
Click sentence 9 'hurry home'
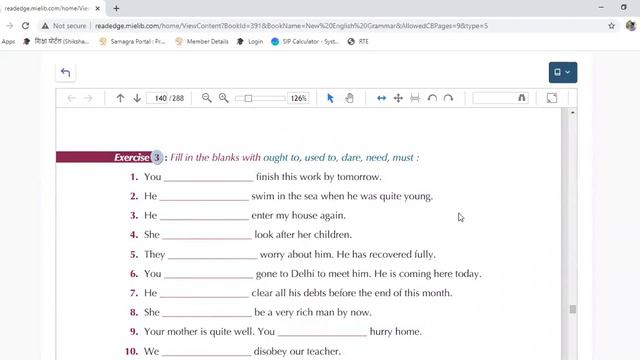tap(396, 332)
